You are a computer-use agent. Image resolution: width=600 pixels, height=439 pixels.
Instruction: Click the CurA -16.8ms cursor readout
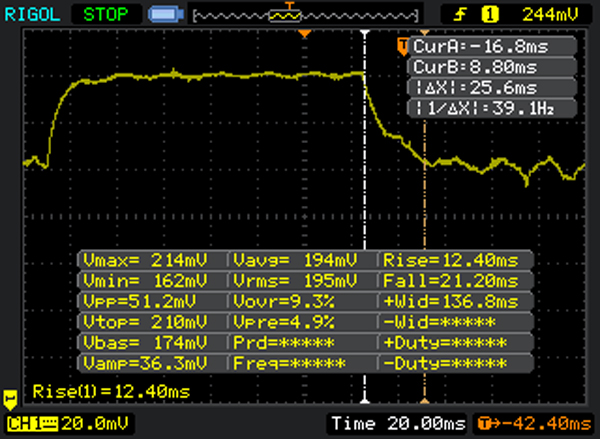click(492, 47)
